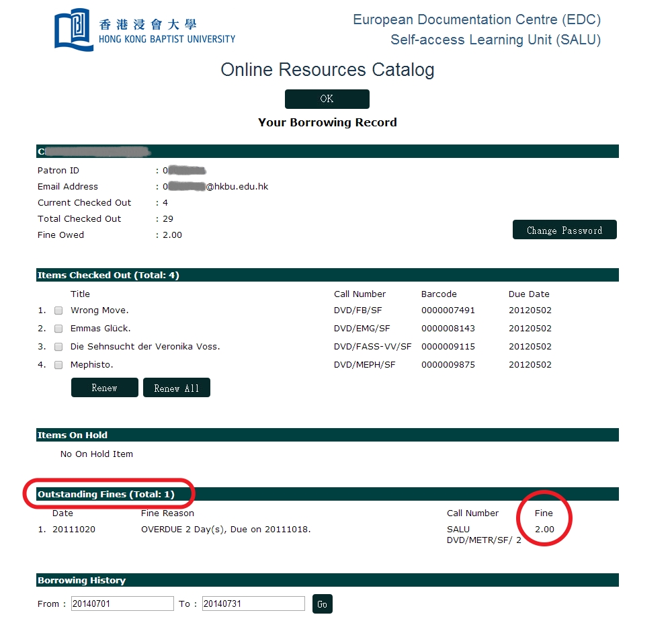Viewport: 672px width, 623px height.
Task: Click the Hong Kong Baptist University logo
Action: click(x=144, y=30)
